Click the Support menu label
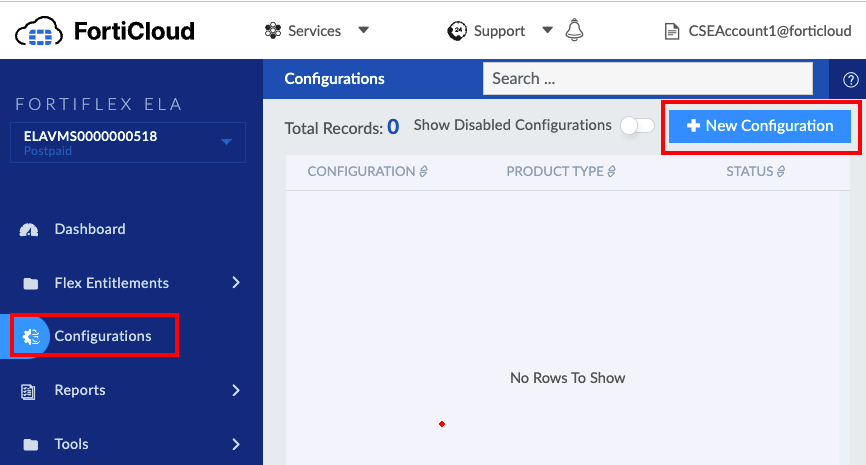The height and width of the screenshot is (465, 866). click(x=499, y=31)
